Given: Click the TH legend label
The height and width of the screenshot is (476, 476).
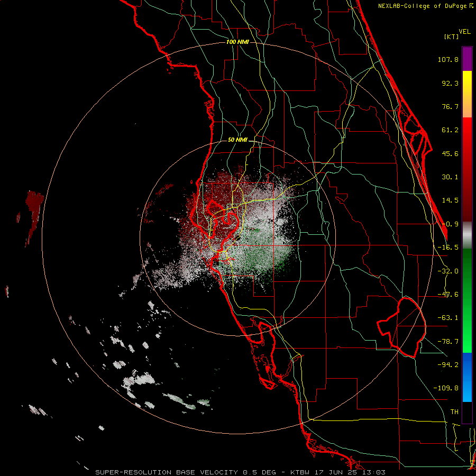Looking at the screenshot, I should [454, 411].
